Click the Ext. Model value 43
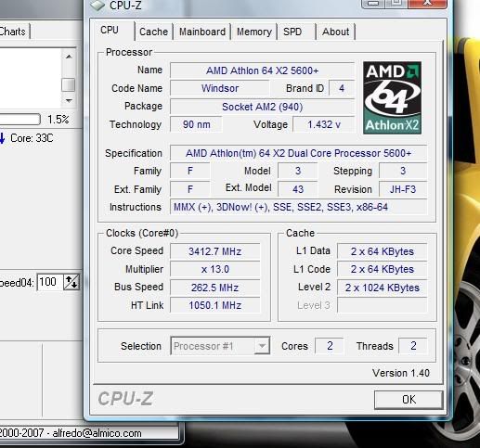This screenshot has width=480, height=448. 298,189
